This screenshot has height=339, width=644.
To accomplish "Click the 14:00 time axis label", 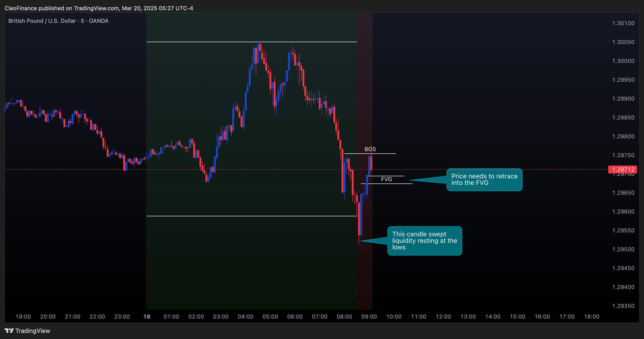I will (493, 316).
